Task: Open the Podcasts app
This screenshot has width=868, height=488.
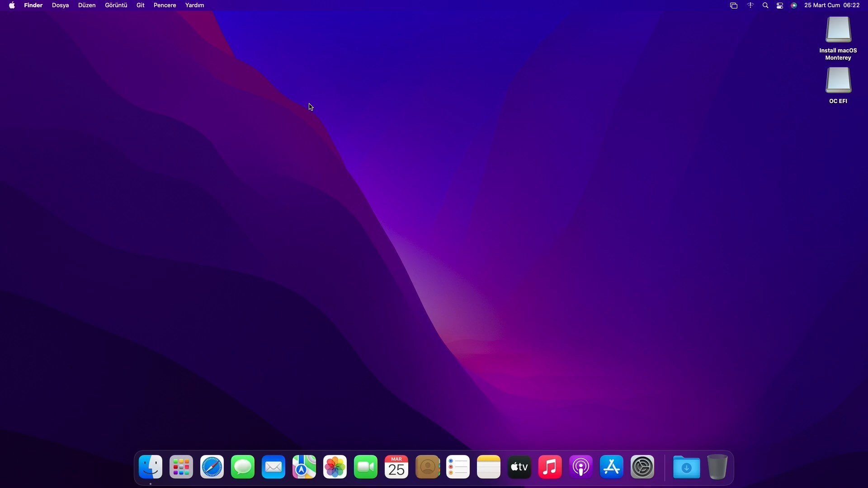Action: click(581, 467)
